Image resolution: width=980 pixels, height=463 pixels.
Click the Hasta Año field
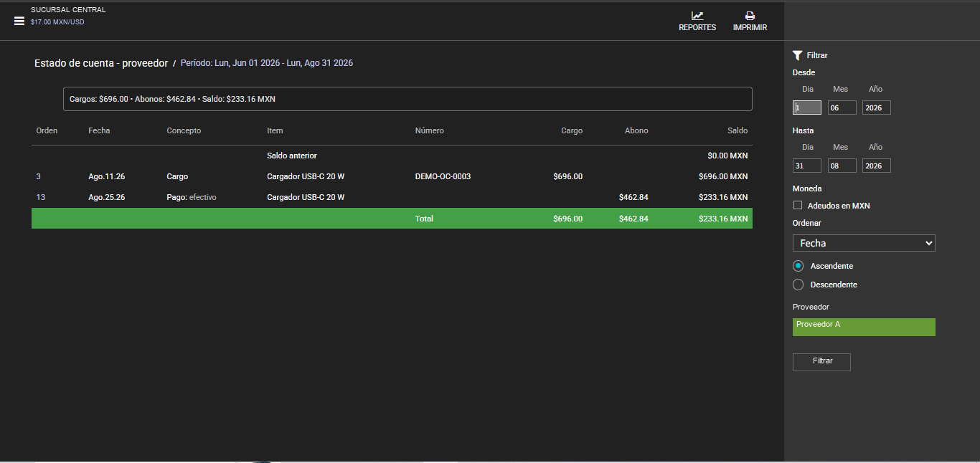[877, 166]
